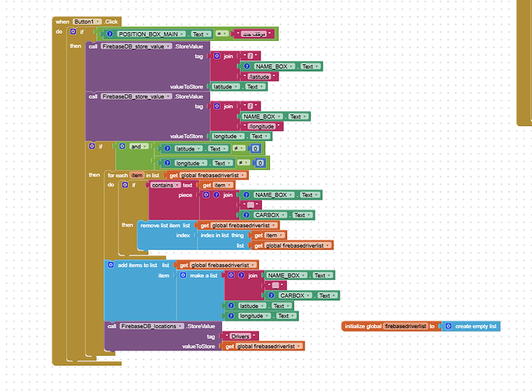Click the help icon beside POSITION_BOX_MAIN
Screen dimensions: 532x392
click(111, 34)
